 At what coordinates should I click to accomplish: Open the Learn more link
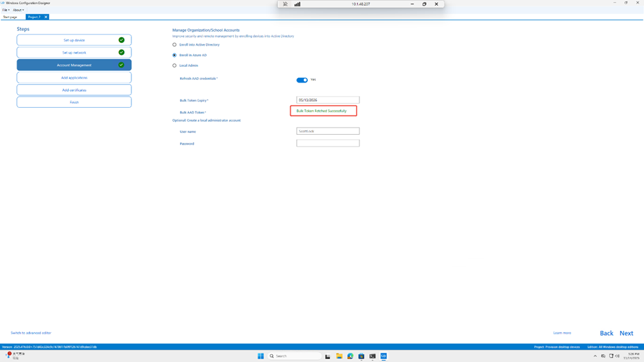pos(562,333)
